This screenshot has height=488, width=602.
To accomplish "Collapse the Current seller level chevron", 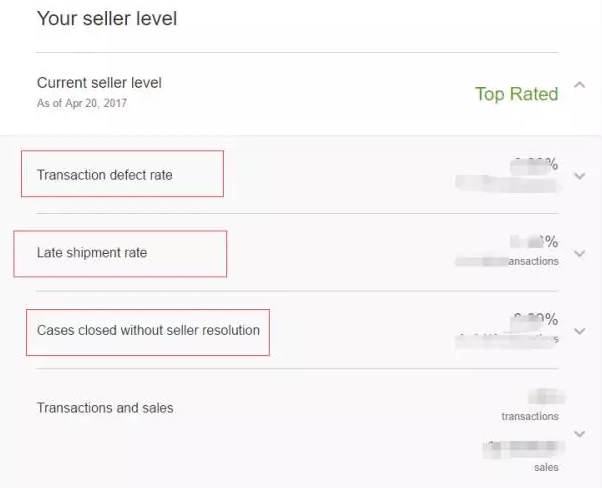I will pyautogui.click(x=580, y=86).
